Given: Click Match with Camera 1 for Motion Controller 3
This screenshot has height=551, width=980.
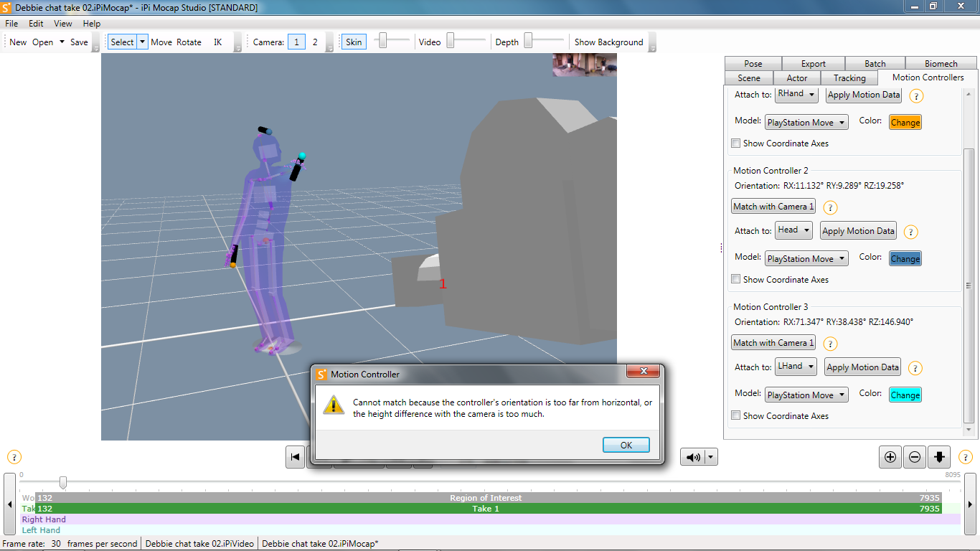Looking at the screenshot, I should (x=773, y=343).
